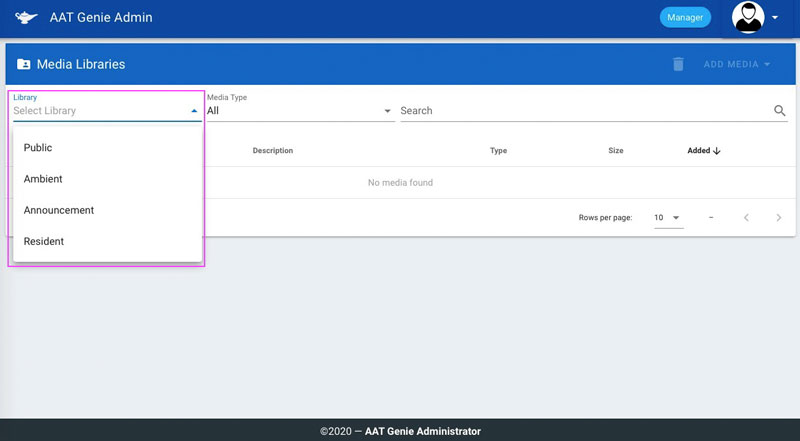Viewport: 800px width, 441px height.
Task: Collapse the Select Library dropdown
Action: coord(194,111)
